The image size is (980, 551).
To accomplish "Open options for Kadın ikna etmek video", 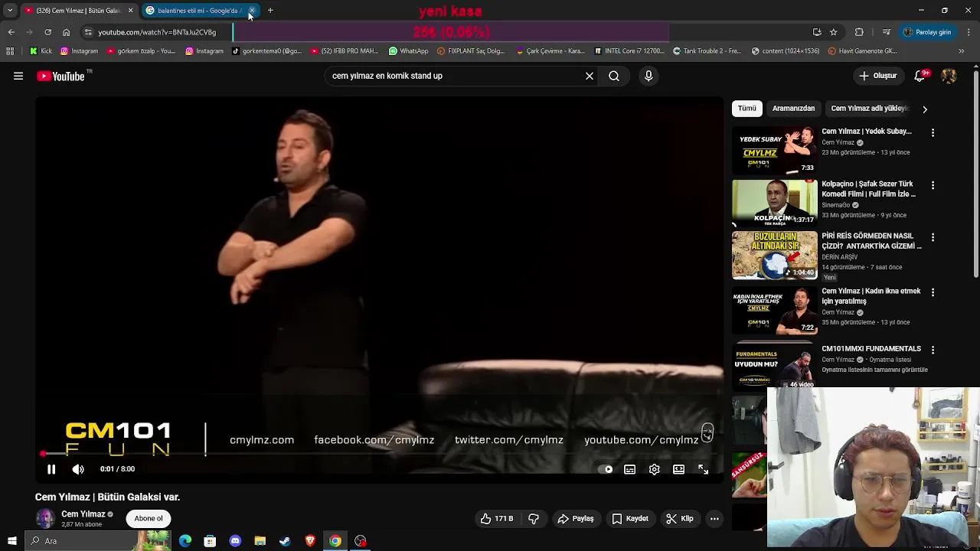I will 933,292.
